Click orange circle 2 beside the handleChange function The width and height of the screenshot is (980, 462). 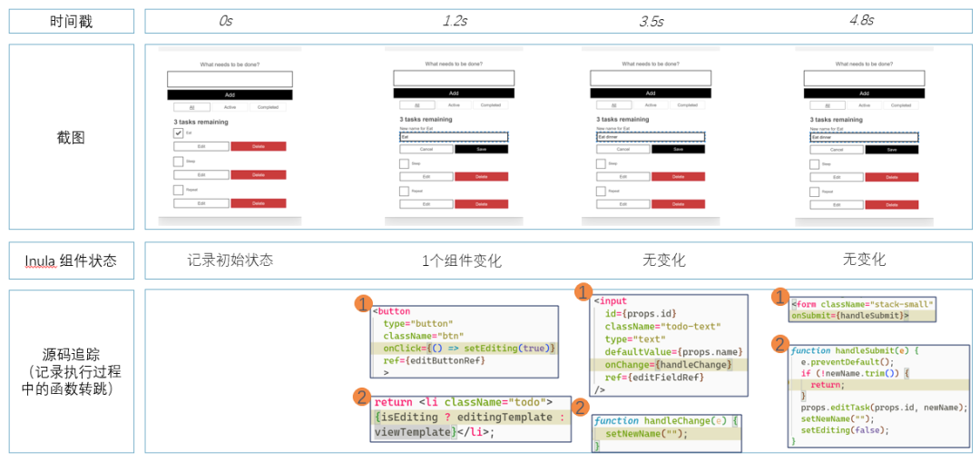[x=582, y=408]
